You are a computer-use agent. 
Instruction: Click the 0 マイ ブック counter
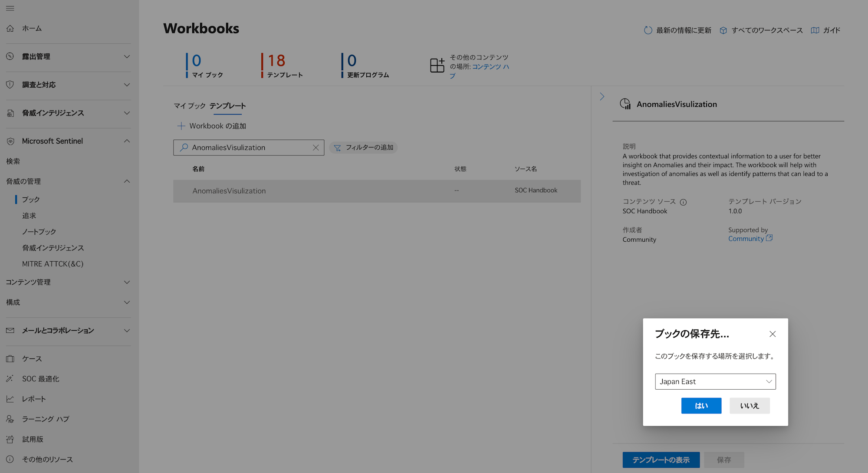point(204,66)
